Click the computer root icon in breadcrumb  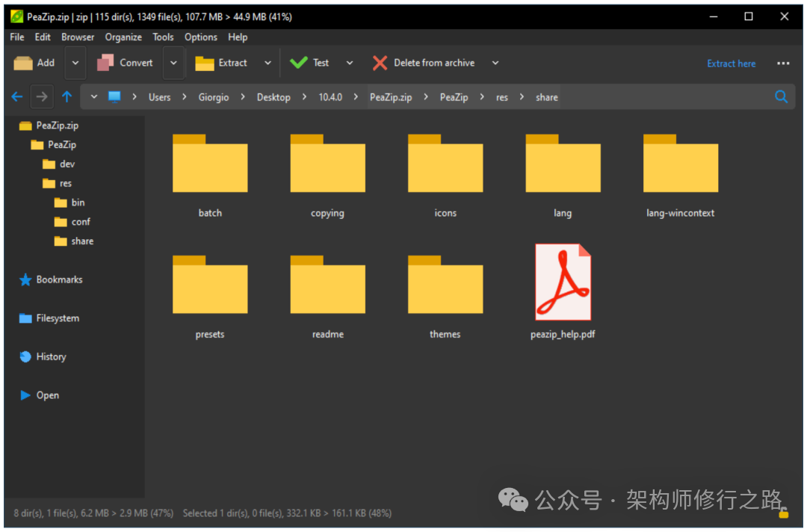[114, 96]
